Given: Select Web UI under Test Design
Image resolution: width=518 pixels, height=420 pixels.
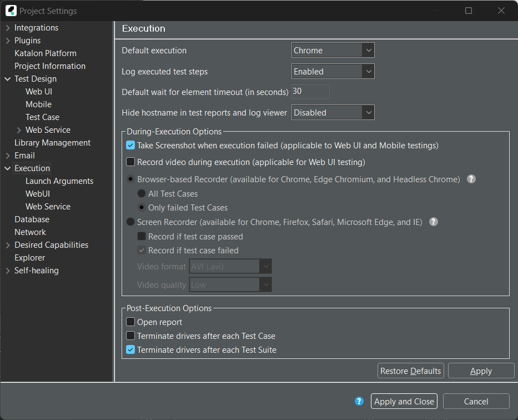Looking at the screenshot, I should pyautogui.click(x=39, y=92).
